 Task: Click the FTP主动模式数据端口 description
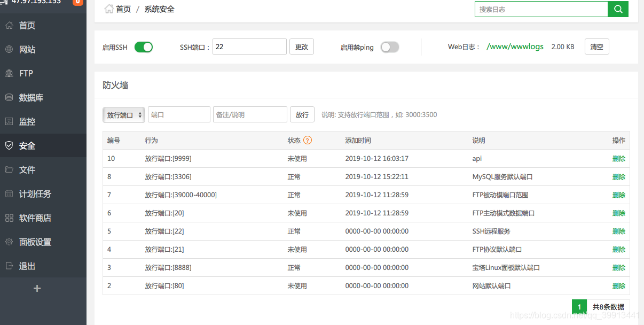(504, 213)
